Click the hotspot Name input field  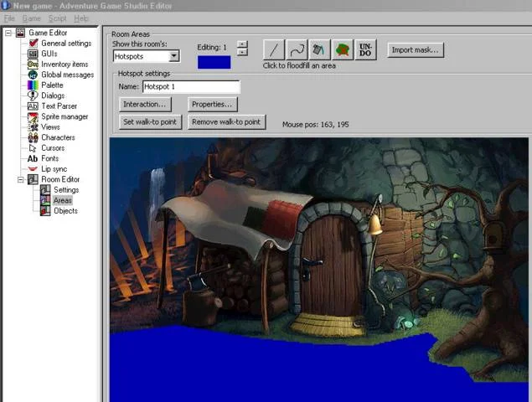[191, 87]
